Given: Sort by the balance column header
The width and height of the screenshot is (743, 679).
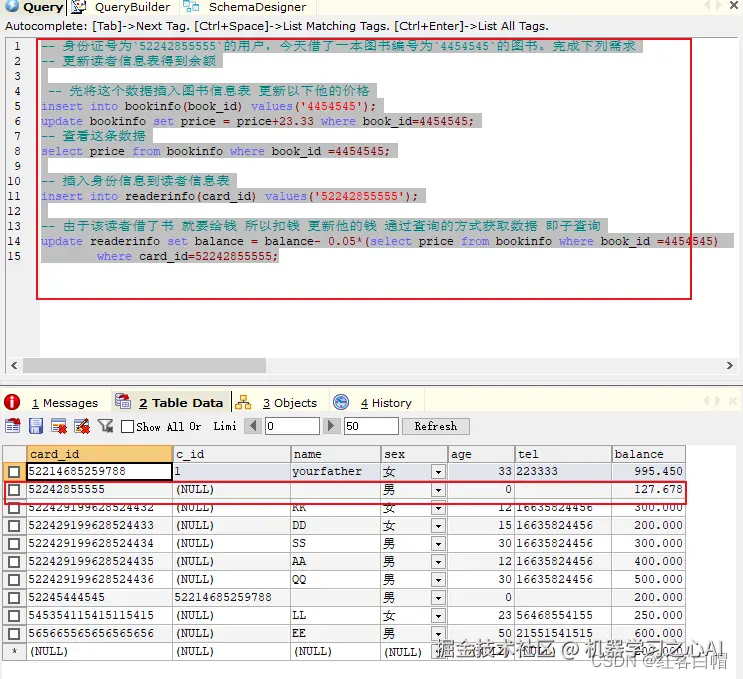Looking at the screenshot, I should [x=648, y=454].
